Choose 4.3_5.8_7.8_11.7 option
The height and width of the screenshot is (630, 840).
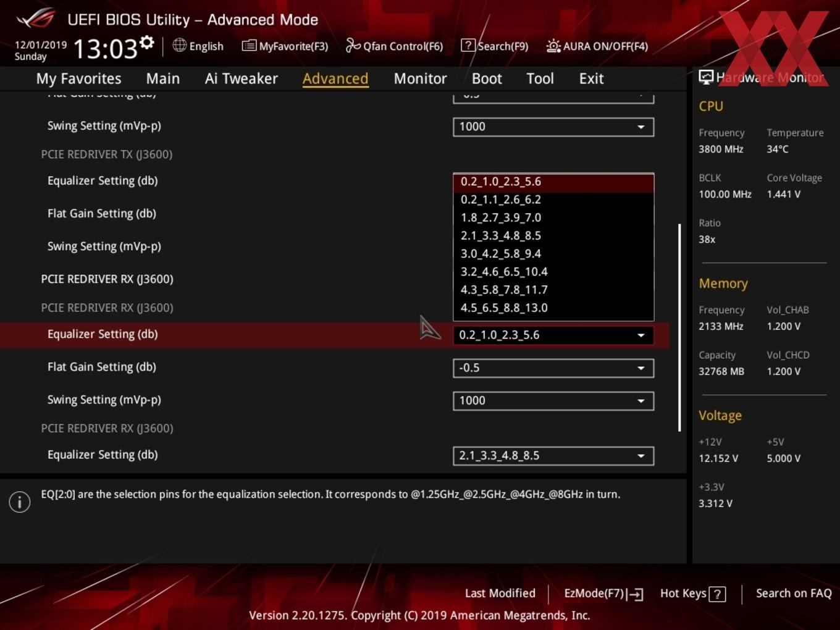(x=553, y=289)
